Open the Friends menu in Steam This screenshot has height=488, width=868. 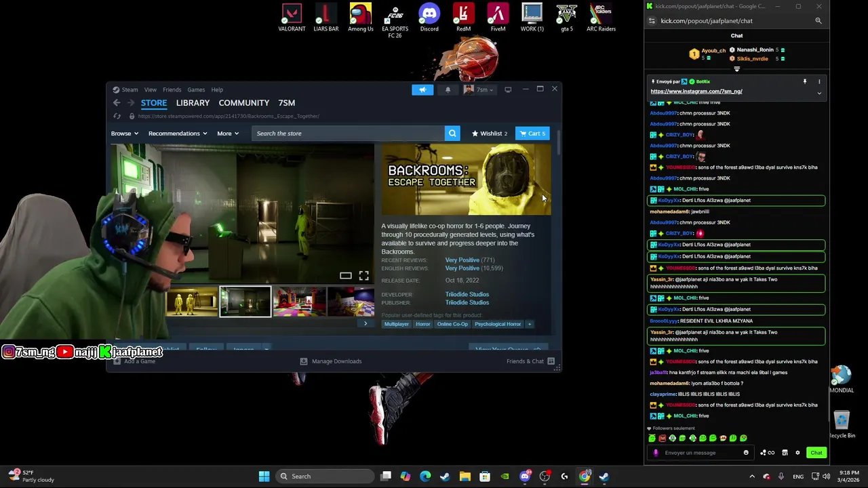tap(172, 89)
